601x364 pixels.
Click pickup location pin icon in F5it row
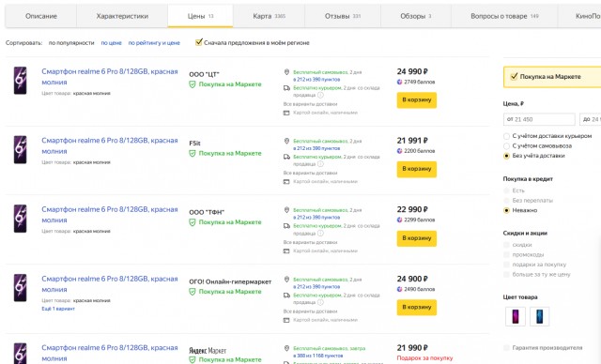click(x=286, y=141)
